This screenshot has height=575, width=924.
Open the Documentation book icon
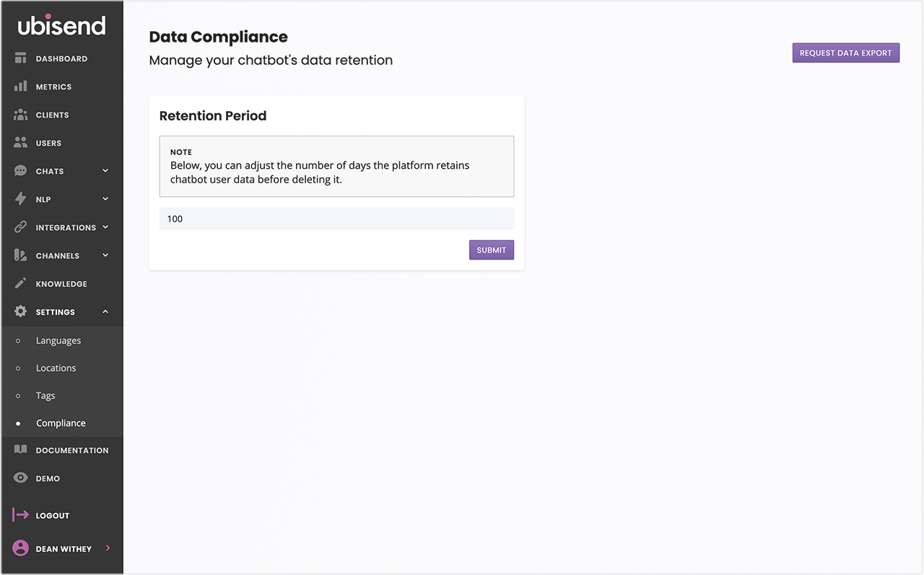pyautogui.click(x=20, y=450)
